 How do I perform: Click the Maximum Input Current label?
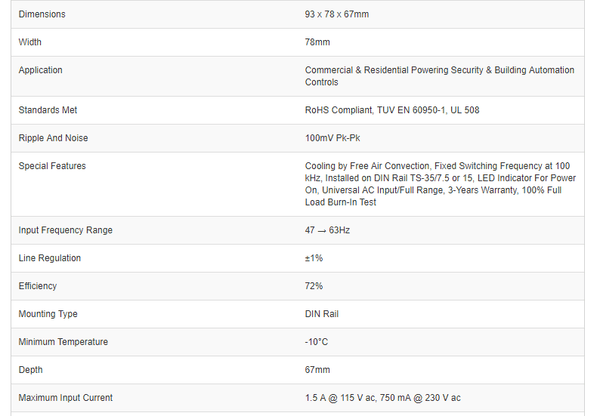(x=66, y=398)
